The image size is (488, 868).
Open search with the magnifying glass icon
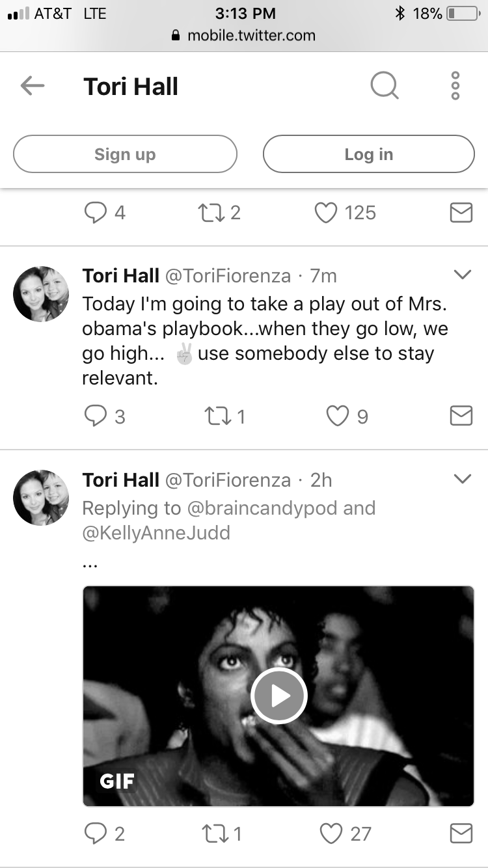(x=385, y=85)
